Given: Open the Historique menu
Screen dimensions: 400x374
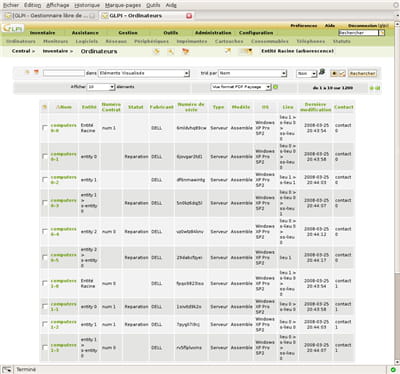Looking at the screenshot, I should pos(87,5).
